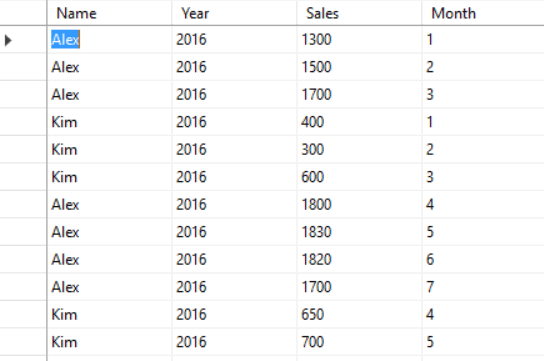544x361 pixels.
Task: Select the highlighted Alex cell in first row
Action: [x=66, y=40]
